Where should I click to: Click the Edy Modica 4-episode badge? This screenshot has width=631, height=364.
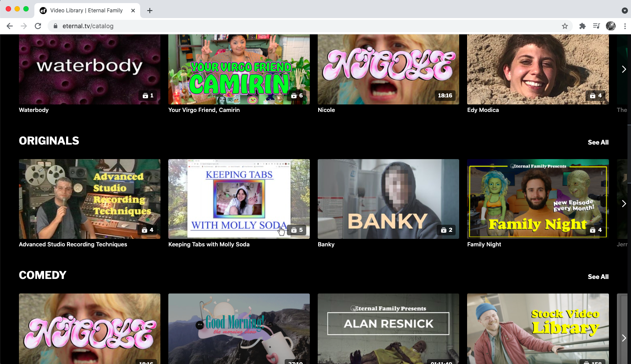coord(596,96)
